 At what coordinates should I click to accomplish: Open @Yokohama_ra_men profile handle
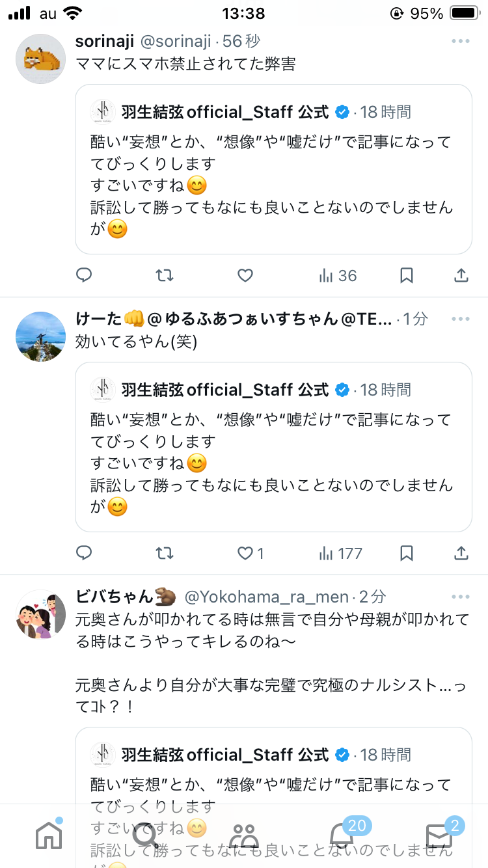(267, 597)
